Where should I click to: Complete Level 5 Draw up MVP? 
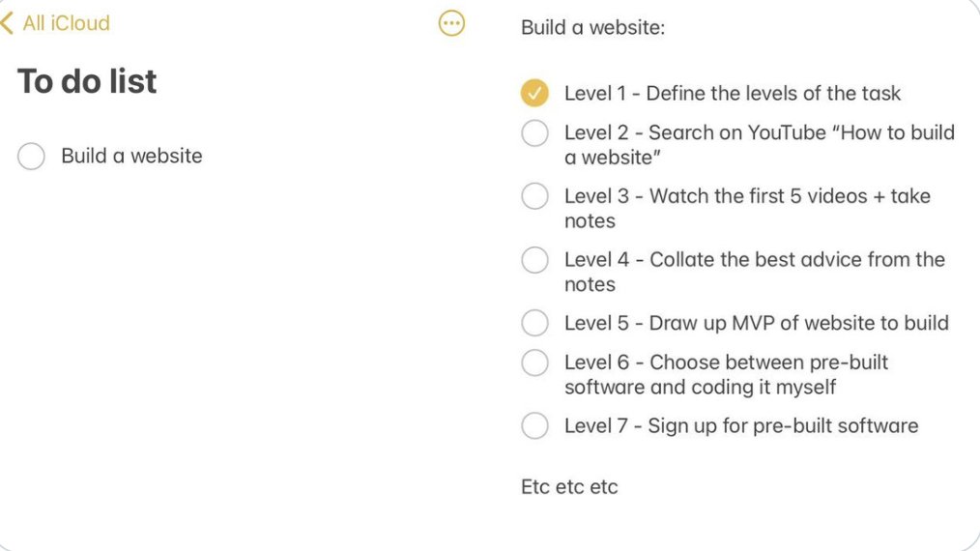(534, 323)
